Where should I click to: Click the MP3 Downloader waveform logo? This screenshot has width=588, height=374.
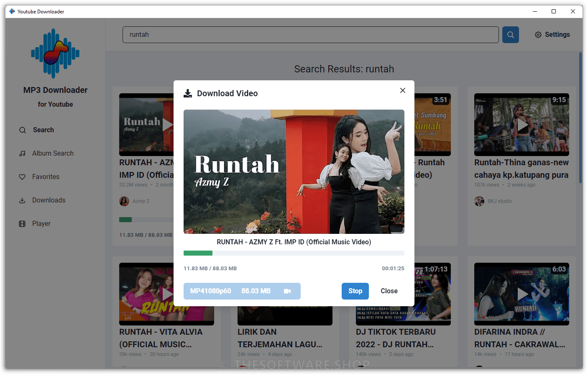tap(55, 53)
